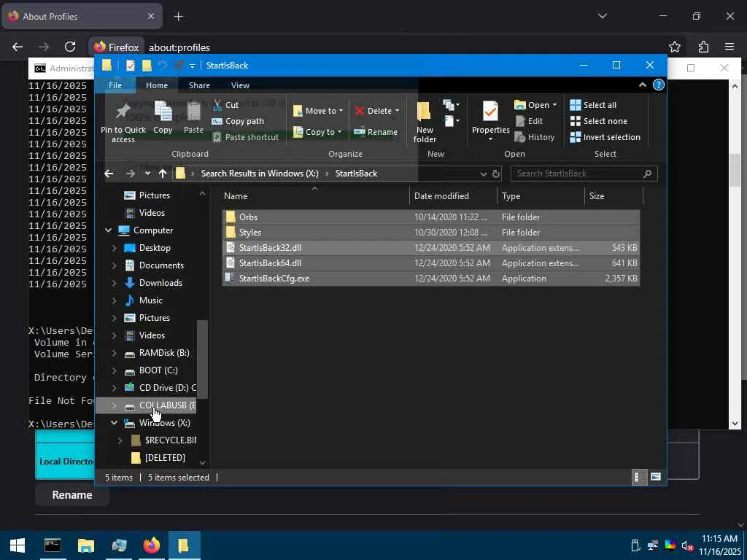This screenshot has height=560, width=747.
Task: Open the New item dropdown icon
Action: coord(451,105)
